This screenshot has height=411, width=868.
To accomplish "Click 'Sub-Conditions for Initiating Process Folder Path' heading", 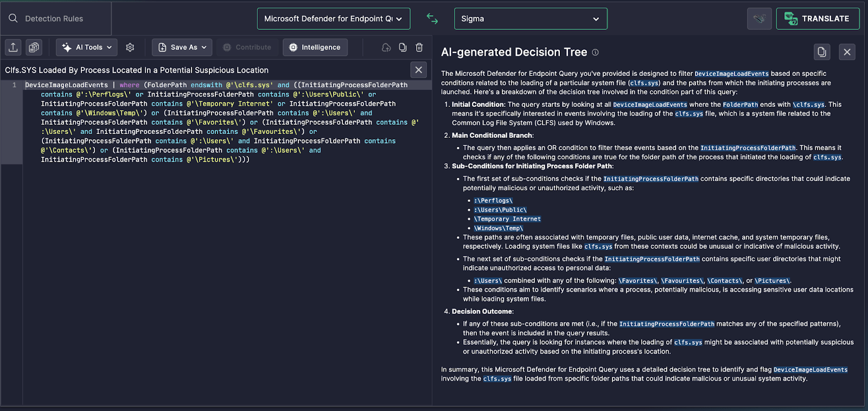I will coord(532,166).
